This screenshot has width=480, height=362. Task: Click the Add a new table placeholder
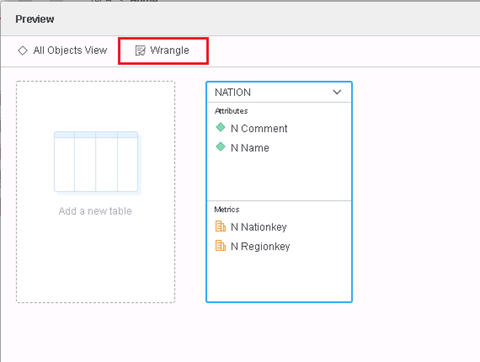95,192
